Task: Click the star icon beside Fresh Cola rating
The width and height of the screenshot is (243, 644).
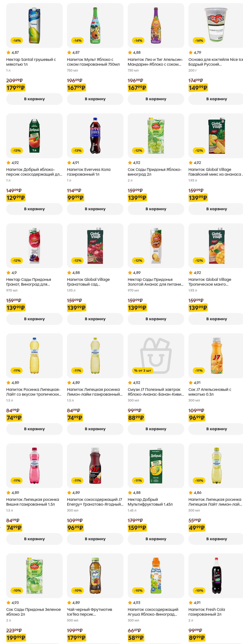Action: (x=191, y=602)
